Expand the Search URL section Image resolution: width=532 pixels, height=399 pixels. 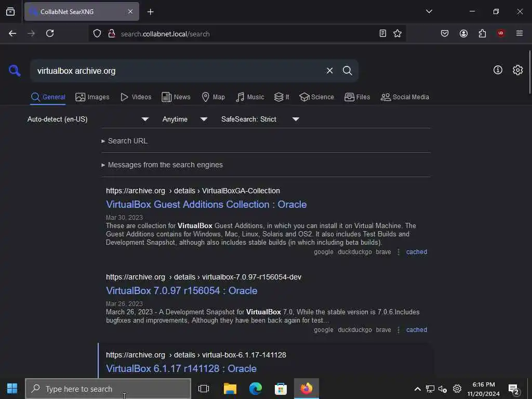pos(124,141)
